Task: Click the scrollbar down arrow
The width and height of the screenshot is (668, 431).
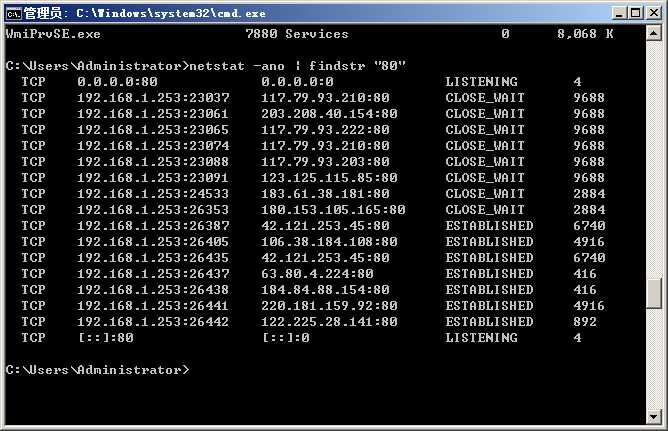Action: coord(654,416)
